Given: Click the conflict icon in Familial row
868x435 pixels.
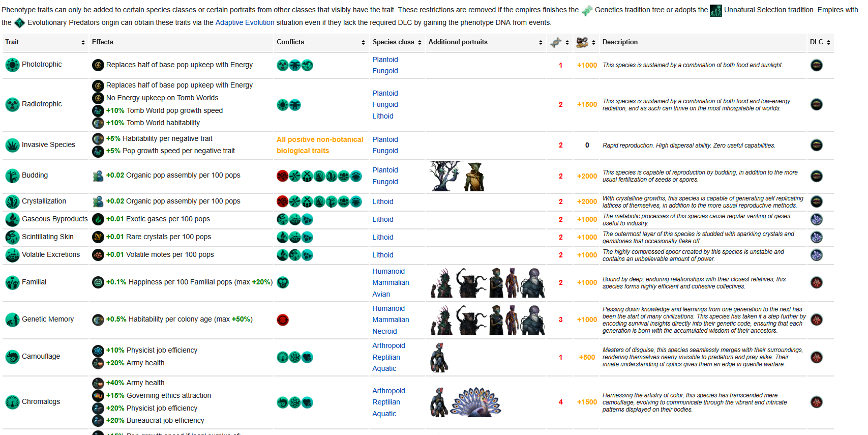Looking at the screenshot, I should point(283,282).
